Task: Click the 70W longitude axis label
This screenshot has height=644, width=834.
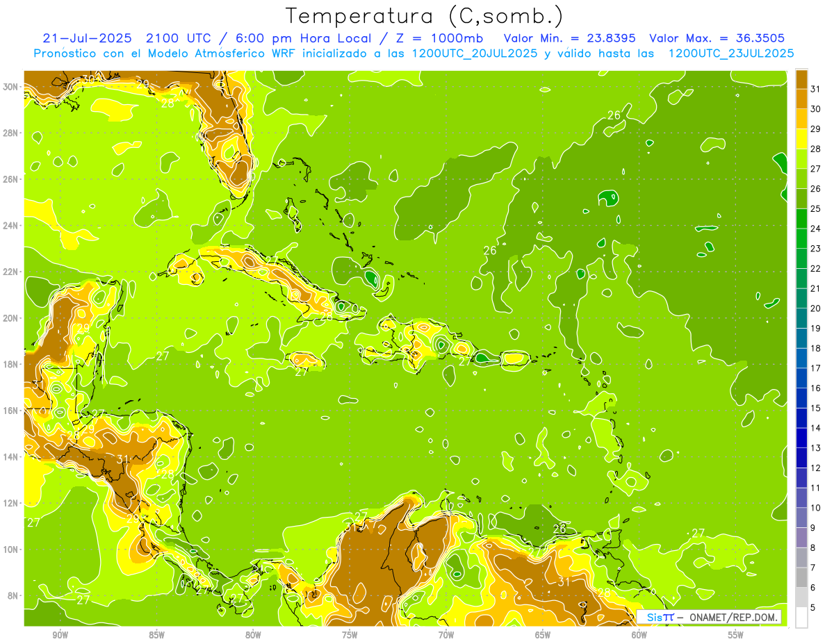Action: pyautogui.click(x=446, y=635)
